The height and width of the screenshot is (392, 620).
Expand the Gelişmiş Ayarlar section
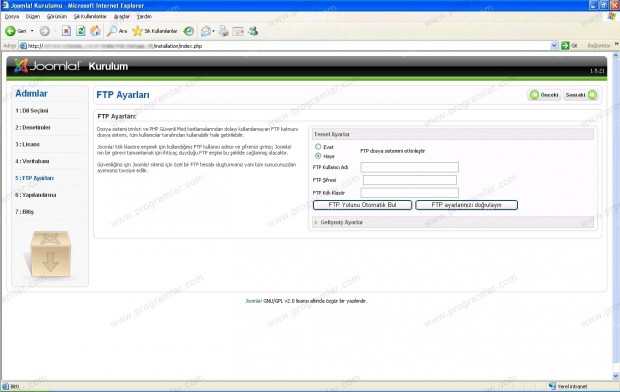pyautogui.click(x=453, y=222)
